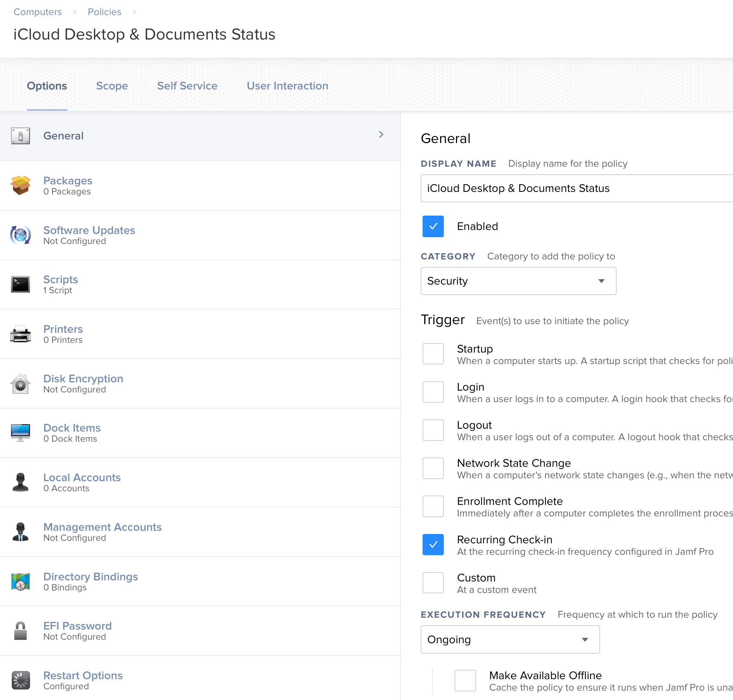Click the Scripts terminal icon
Viewport: 733px width, 700px height.
click(20, 284)
